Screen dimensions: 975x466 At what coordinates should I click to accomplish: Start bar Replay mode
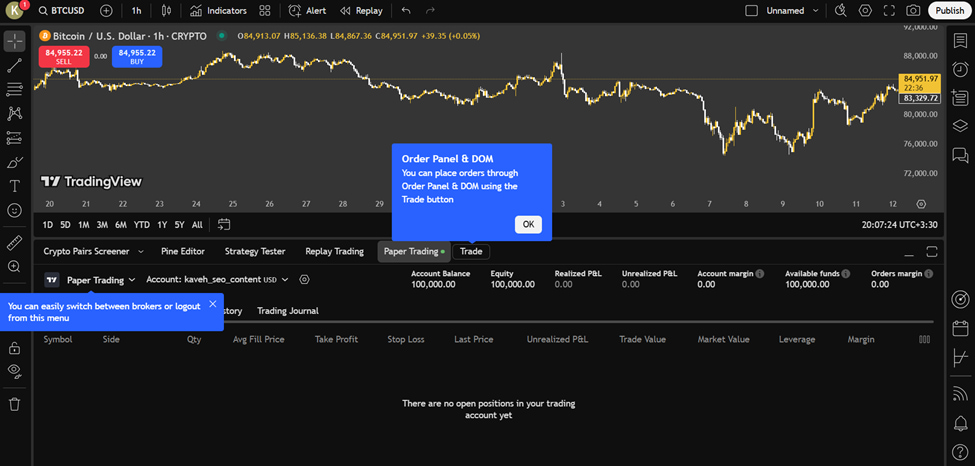(361, 11)
